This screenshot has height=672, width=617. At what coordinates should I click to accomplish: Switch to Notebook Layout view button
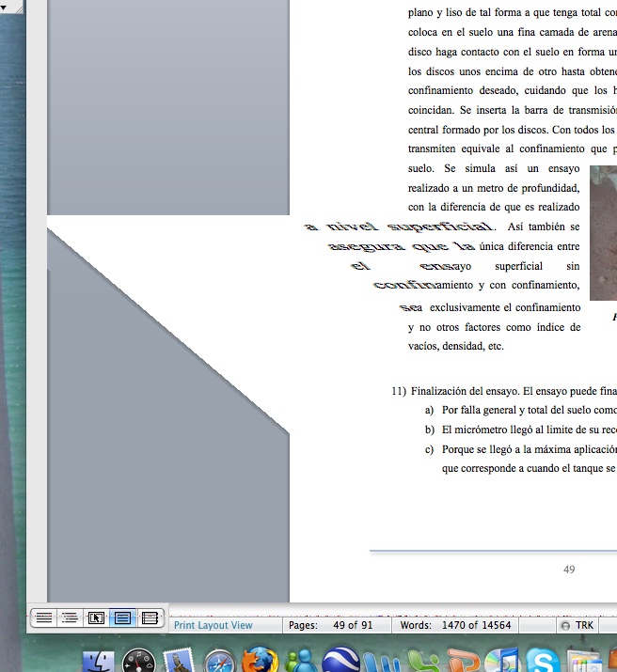(x=150, y=618)
